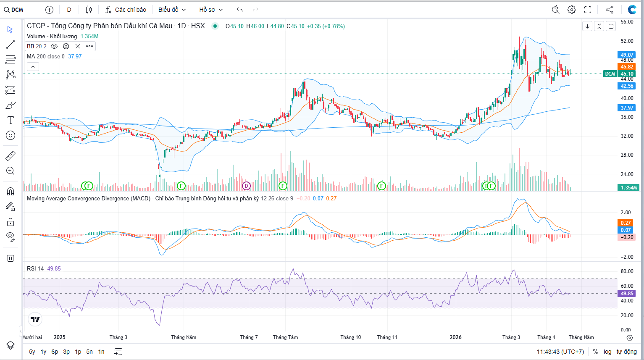Open the emoji icons tool
The image size is (644, 360).
pyautogui.click(x=11, y=135)
